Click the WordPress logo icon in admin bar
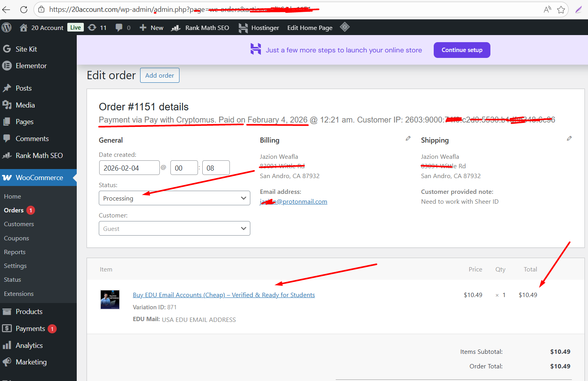The image size is (588, 381). [7, 28]
